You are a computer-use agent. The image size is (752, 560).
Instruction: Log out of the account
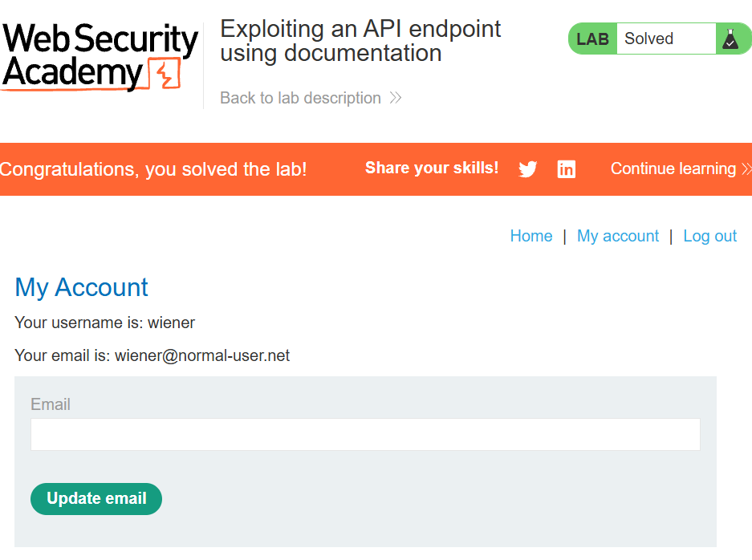coord(709,236)
